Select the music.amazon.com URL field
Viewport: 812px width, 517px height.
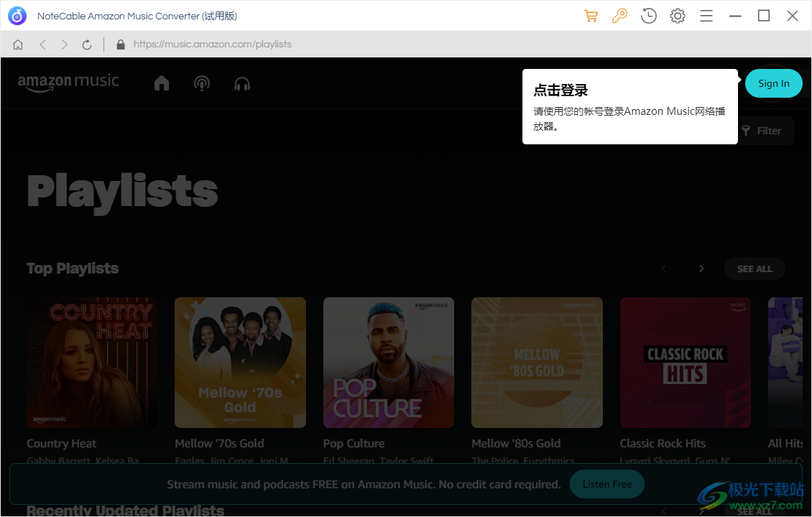click(x=212, y=45)
